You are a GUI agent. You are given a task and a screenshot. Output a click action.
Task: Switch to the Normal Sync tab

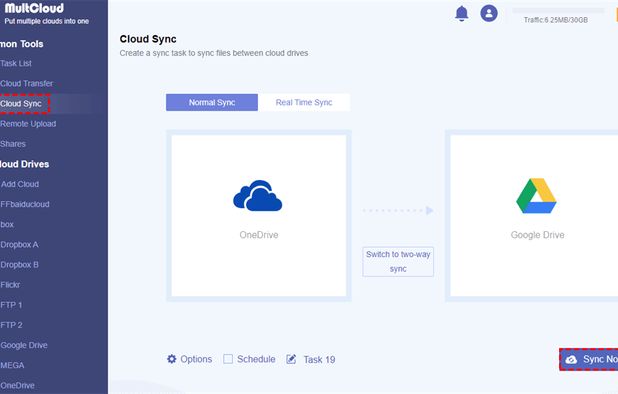click(x=212, y=102)
